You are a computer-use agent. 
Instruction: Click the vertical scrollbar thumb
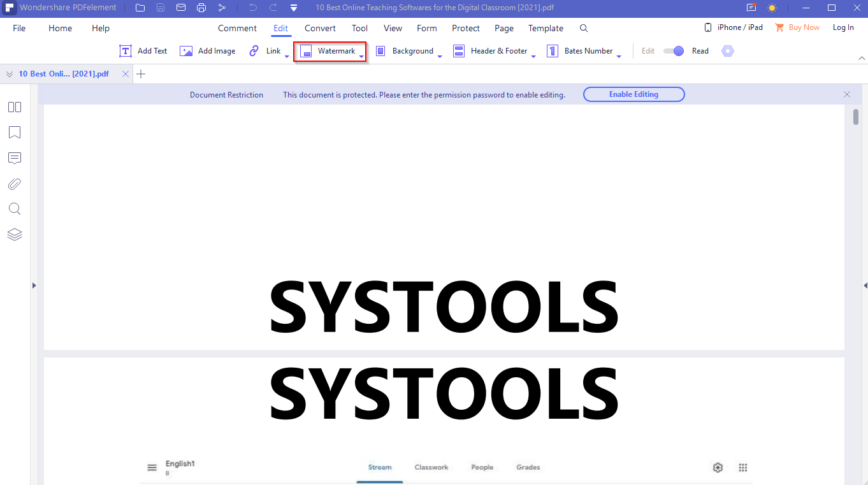pos(856,117)
